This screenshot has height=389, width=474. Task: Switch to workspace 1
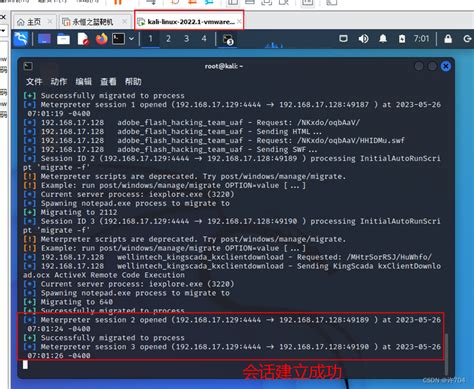pos(150,39)
